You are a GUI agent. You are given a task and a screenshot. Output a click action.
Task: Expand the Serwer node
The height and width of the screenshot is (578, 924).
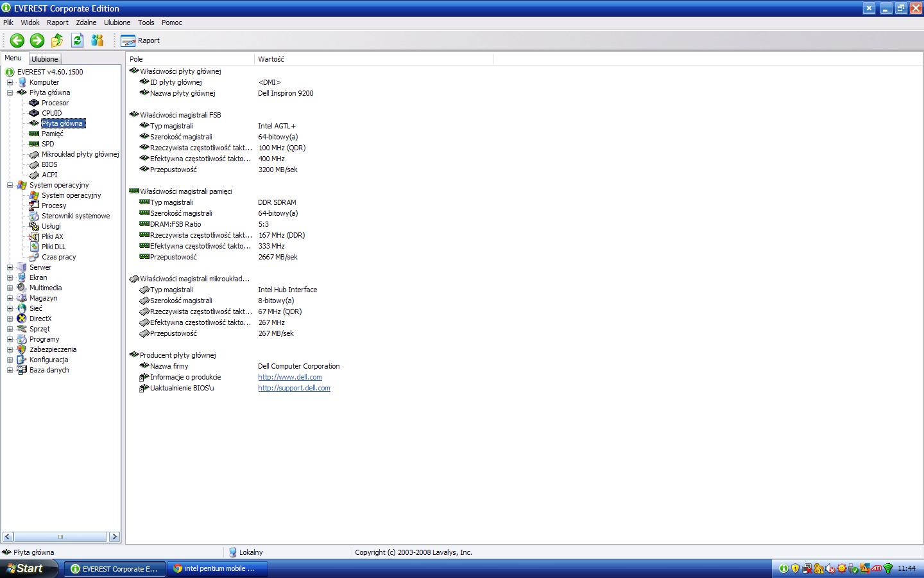[10, 267]
